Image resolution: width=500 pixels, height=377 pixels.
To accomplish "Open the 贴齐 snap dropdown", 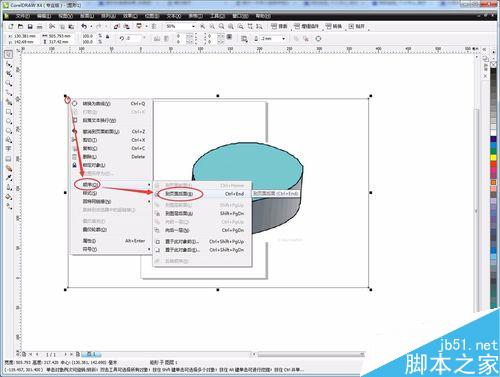I will pos(357,26).
